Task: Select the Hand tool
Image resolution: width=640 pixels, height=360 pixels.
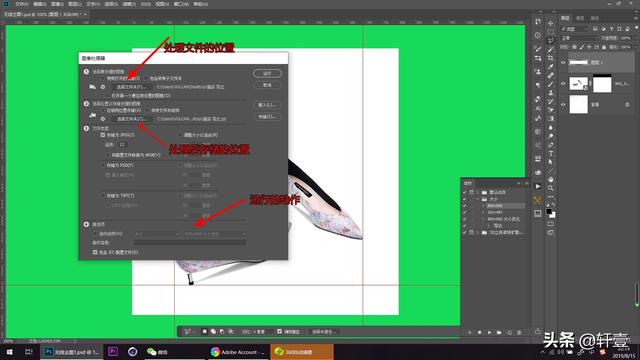Action: coord(551,180)
